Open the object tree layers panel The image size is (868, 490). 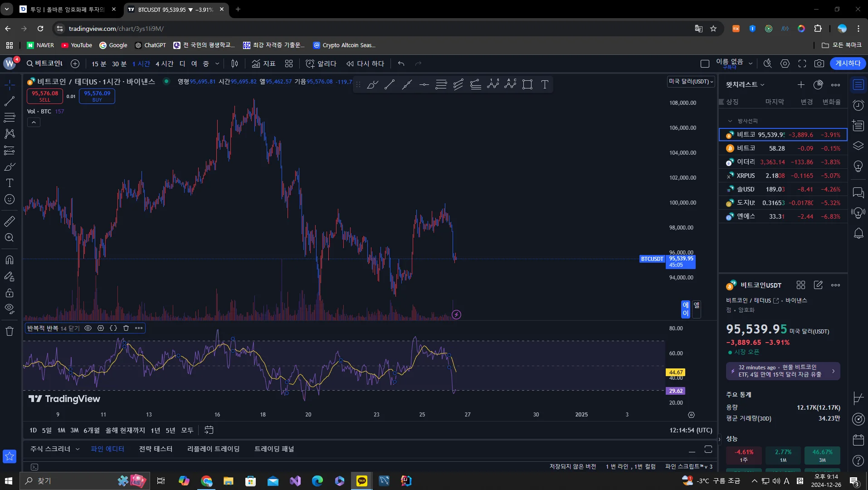pos(858,146)
